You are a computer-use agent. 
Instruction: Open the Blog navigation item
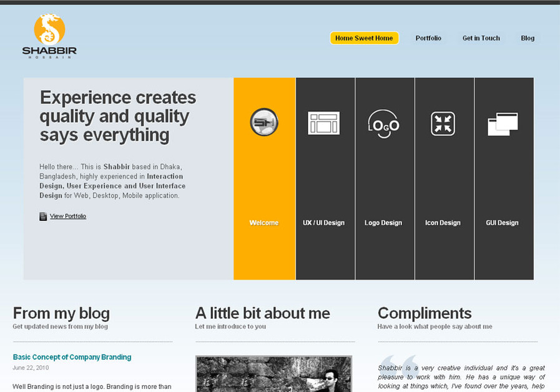[x=528, y=37]
